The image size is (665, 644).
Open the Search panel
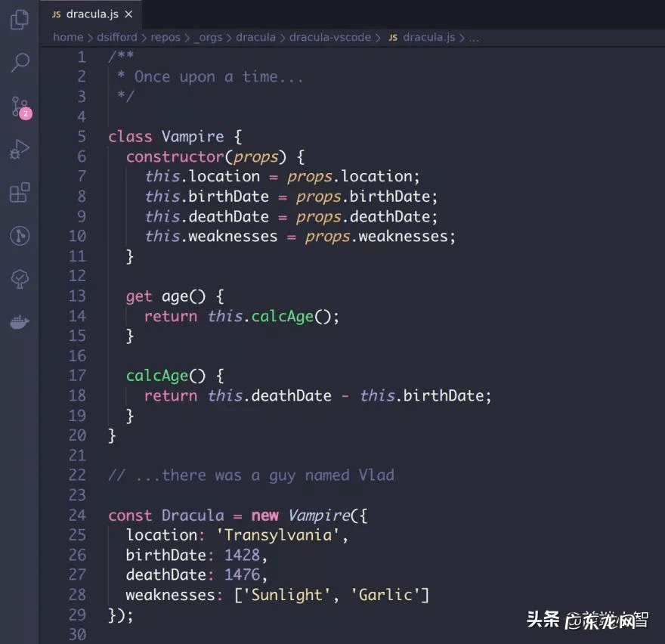[x=20, y=62]
